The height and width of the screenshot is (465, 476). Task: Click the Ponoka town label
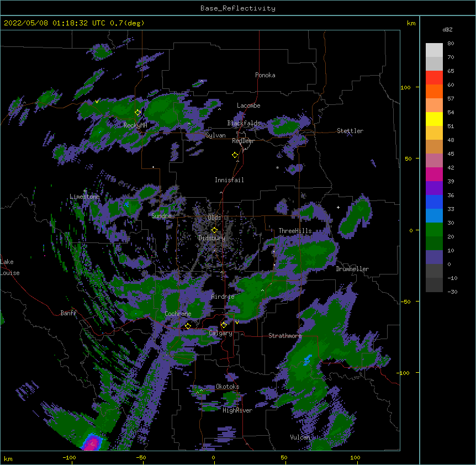click(265, 75)
